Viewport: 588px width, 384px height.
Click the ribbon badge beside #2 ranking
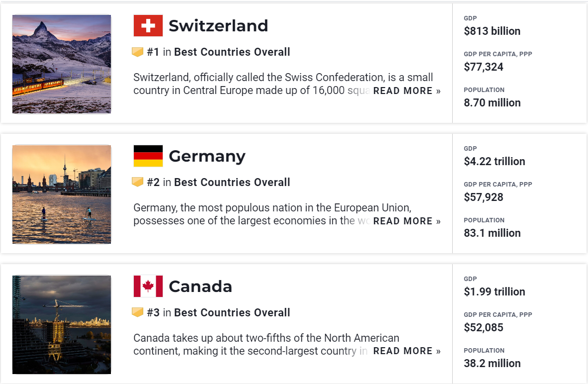pos(138,182)
